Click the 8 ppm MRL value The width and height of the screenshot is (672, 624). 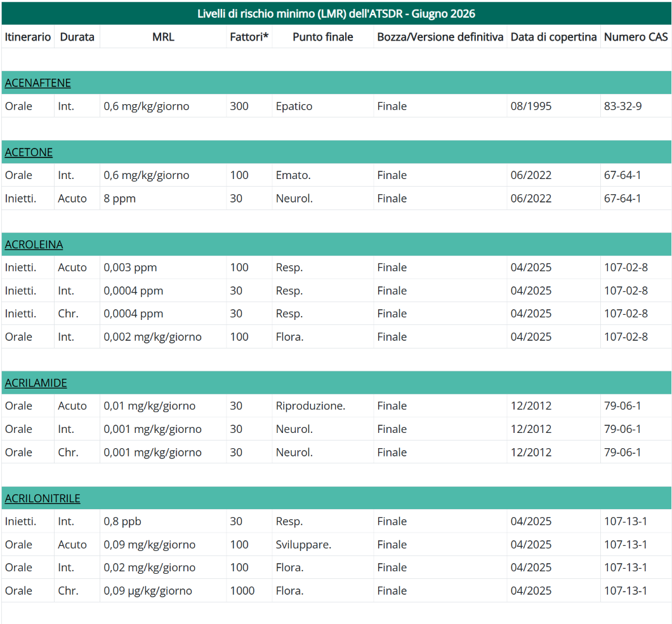[119, 199]
